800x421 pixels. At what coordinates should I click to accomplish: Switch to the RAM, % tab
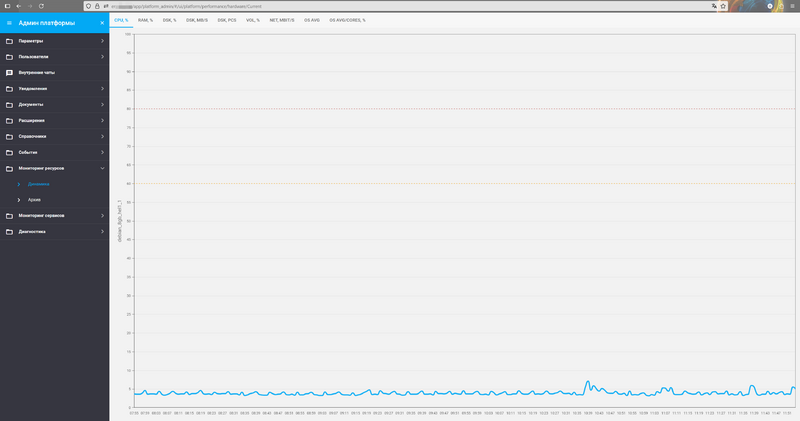point(145,19)
